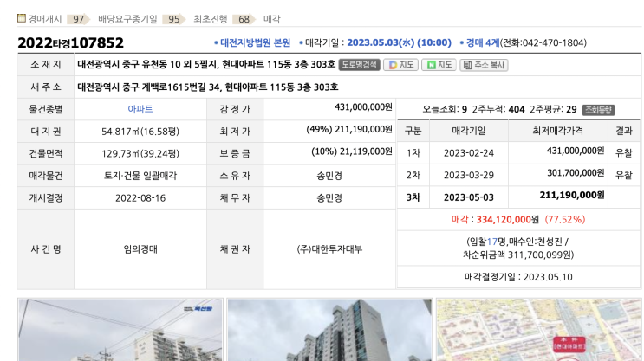Select 보증금 value (10%) 21,119,000원

pos(352,151)
